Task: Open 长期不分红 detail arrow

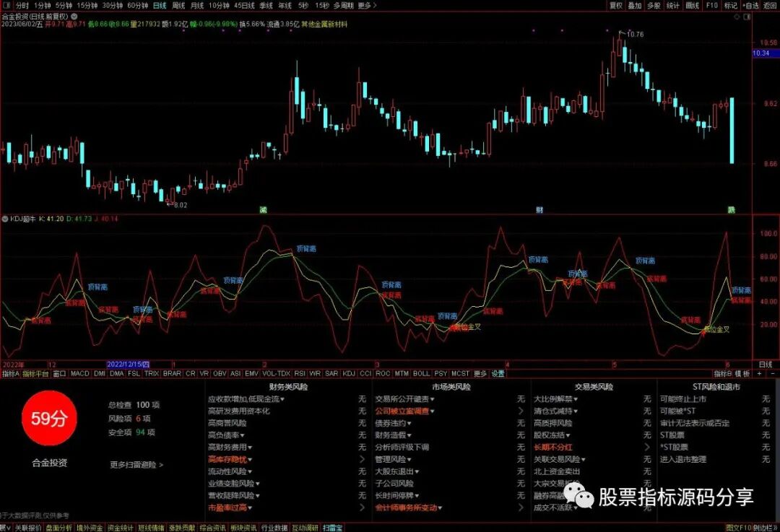Action: pyautogui.click(x=646, y=447)
